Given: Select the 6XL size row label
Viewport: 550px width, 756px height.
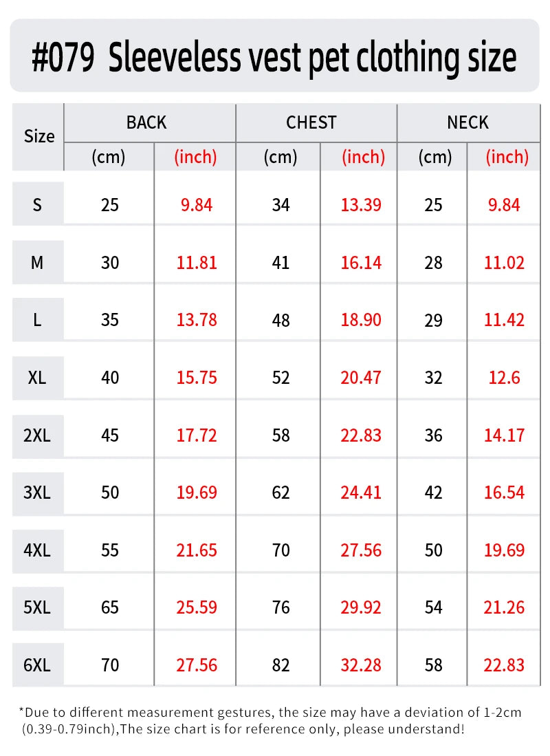Looking at the screenshot, I should pyautogui.click(x=37, y=665).
